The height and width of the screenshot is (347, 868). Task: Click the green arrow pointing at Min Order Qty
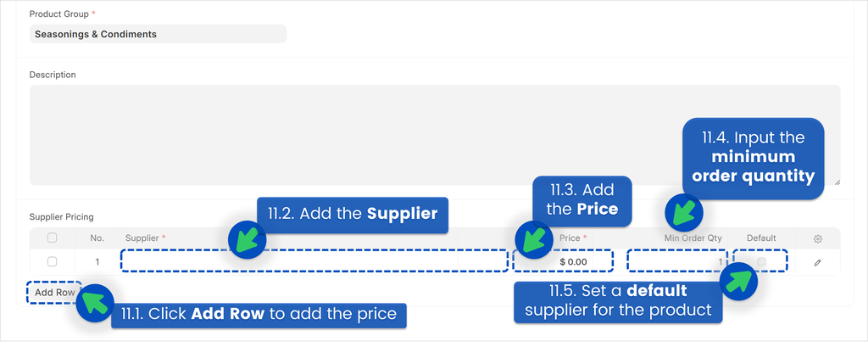684,213
